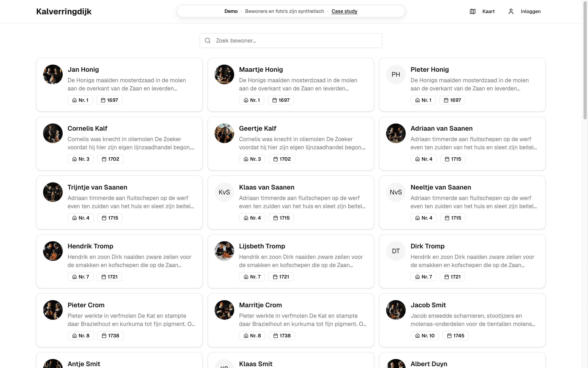588x368 pixels.
Task: Open the Albert Duyn card heading
Action: [x=429, y=364]
